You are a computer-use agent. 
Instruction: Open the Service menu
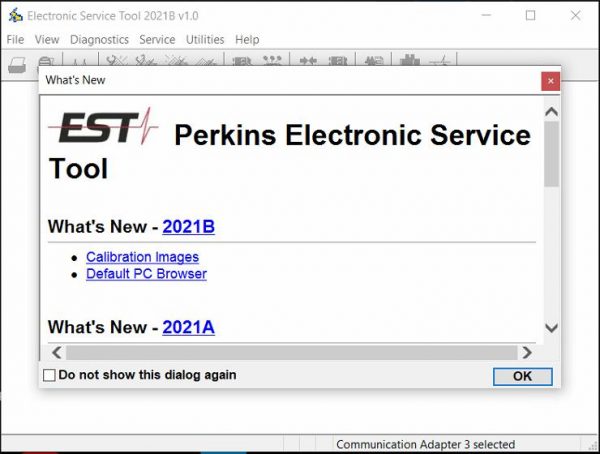pos(157,40)
